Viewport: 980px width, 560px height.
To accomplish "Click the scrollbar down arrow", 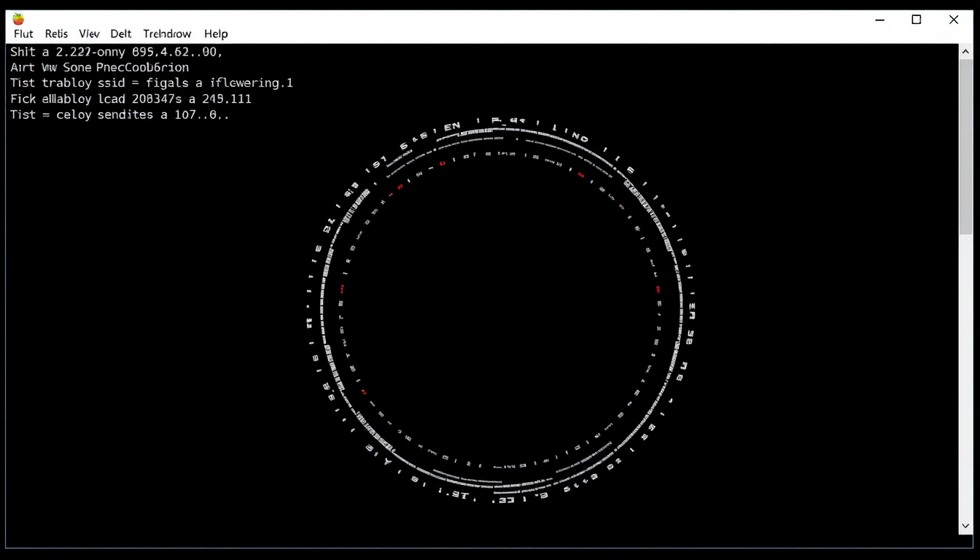I will pyautogui.click(x=965, y=526).
